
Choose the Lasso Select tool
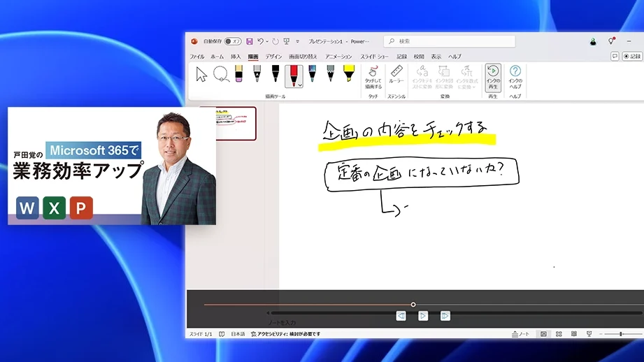[x=220, y=75]
